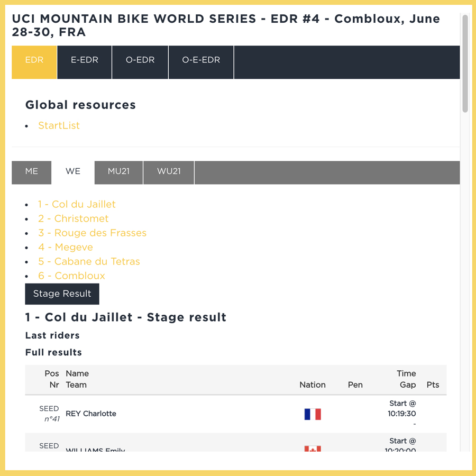The height and width of the screenshot is (476, 476).
Task: Open the E-EDR tab
Action: [85, 60]
